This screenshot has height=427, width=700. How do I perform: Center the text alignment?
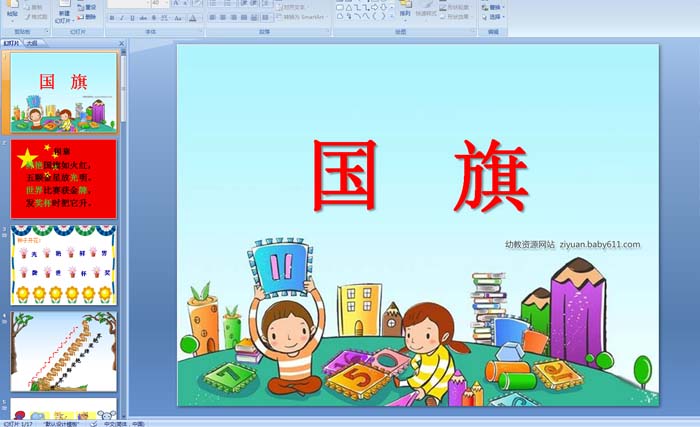point(223,17)
